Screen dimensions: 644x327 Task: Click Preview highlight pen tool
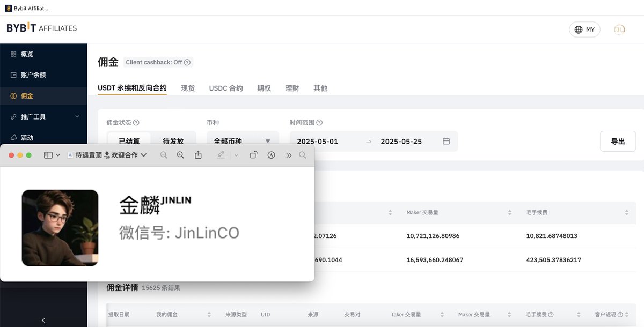pyautogui.click(x=221, y=155)
